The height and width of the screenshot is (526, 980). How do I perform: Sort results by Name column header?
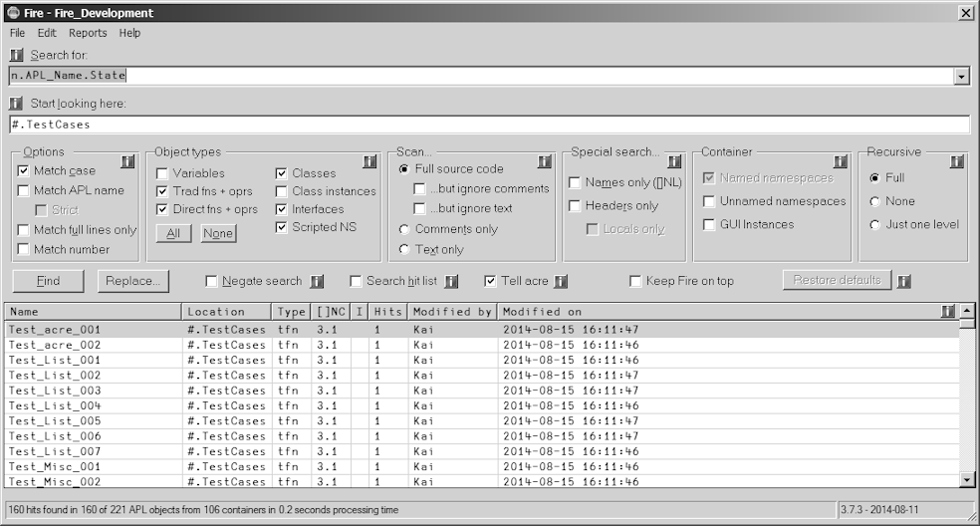pyautogui.click(x=94, y=312)
